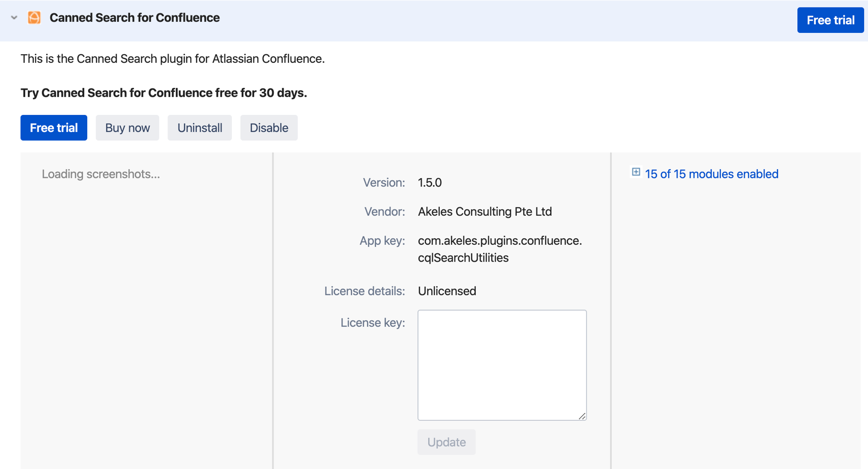The height and width of the screenshot is (469, 868).
Task: Disable the Canned Search app
Action: (269, 128)
